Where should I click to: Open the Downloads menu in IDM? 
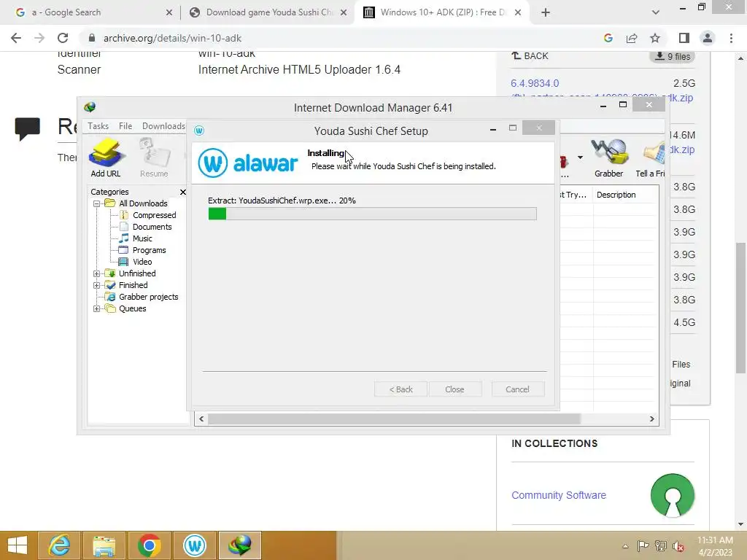pyautogui.click(x=163, y=125)
